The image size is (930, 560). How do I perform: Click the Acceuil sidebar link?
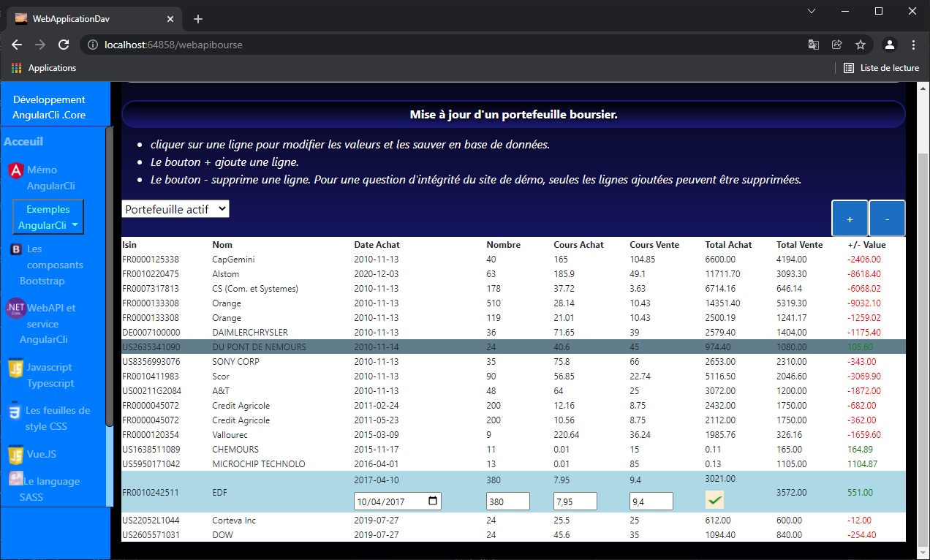(x=23, y=141)
